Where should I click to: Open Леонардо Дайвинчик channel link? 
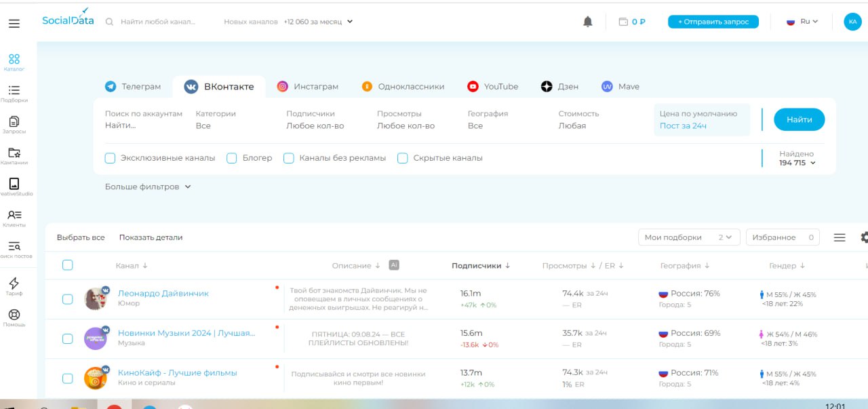click(x=163, y=294)
